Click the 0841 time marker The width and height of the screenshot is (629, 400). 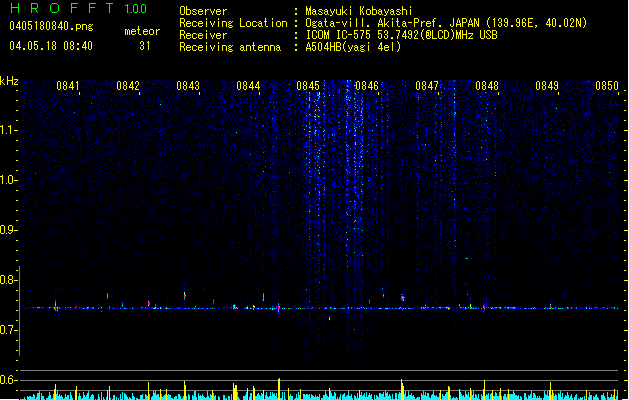point(68,86)
